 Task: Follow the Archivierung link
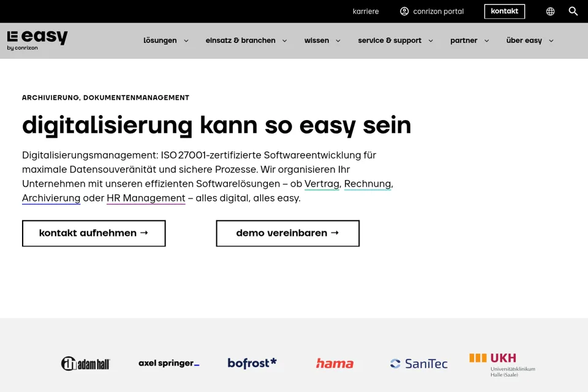pyautogui.click(x=51, y=198)
